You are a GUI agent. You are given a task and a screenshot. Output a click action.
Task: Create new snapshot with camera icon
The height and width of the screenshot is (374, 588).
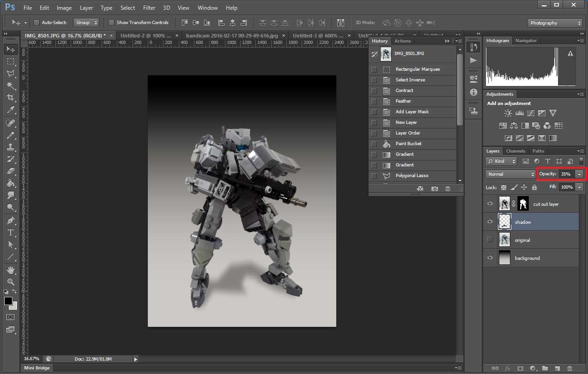[x=435, y=189]
